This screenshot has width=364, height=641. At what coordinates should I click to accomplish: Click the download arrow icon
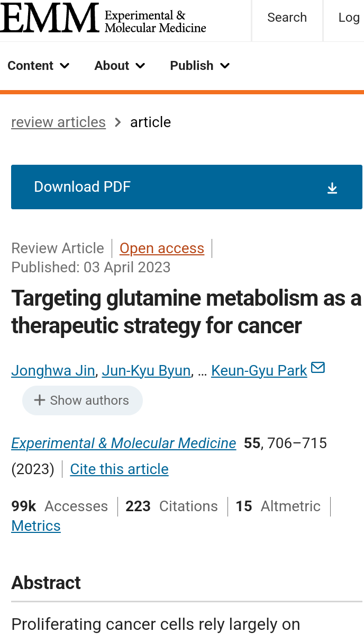(332, 188)
